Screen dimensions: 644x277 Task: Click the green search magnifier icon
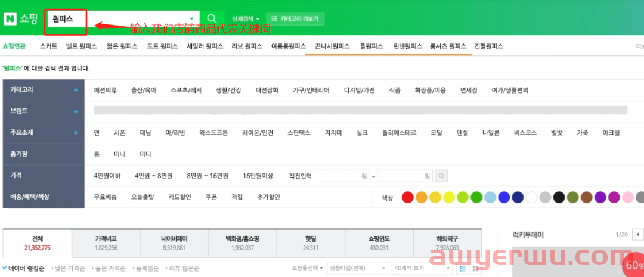[x=212, y=18]
